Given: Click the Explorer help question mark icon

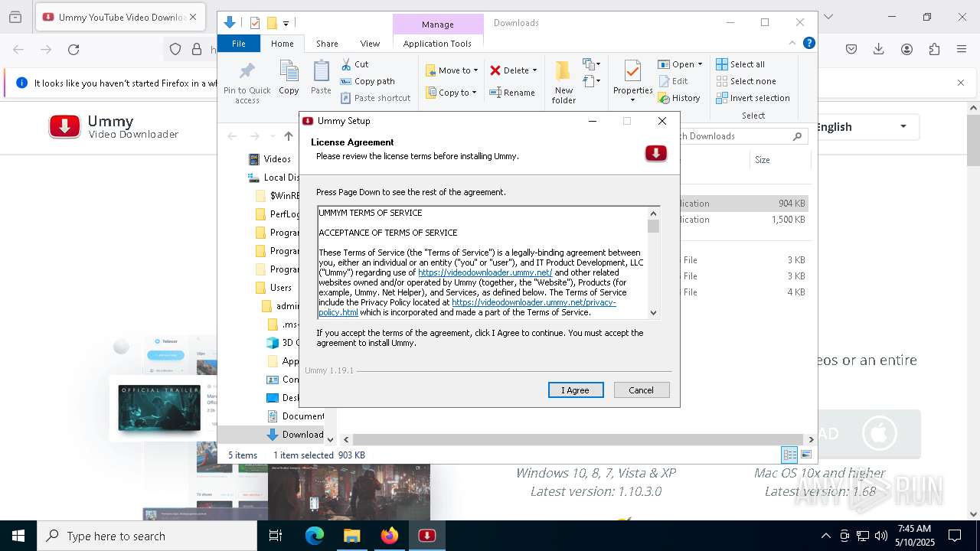Looking at the screenshot, I should click(x=808, y=43).
